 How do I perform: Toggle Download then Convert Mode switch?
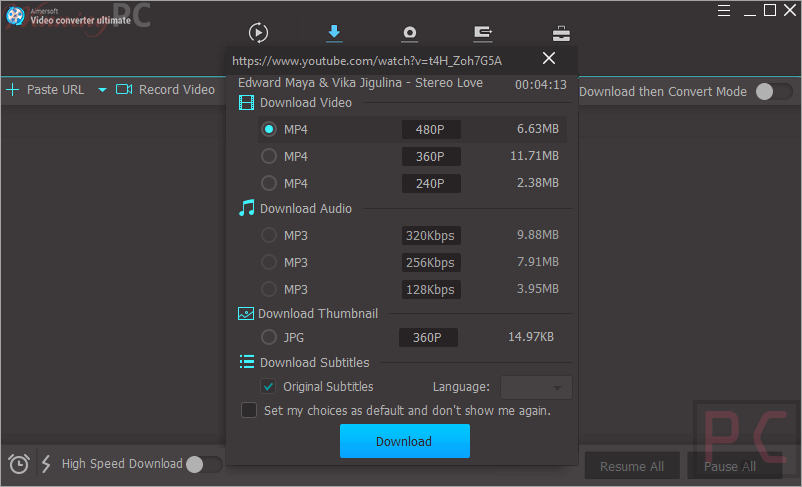click(774, 92)
